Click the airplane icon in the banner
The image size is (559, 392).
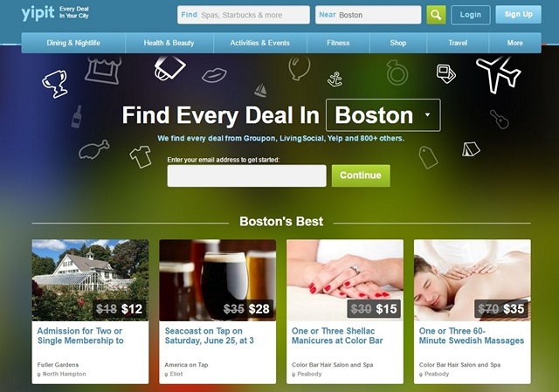point(498,75)
